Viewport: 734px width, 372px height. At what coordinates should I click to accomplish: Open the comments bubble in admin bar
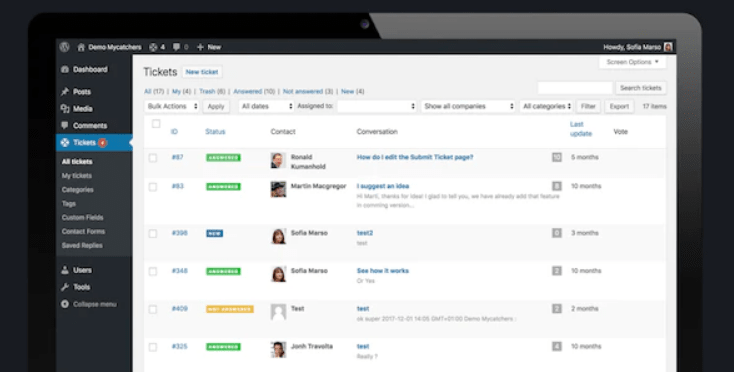coord(176,47)
